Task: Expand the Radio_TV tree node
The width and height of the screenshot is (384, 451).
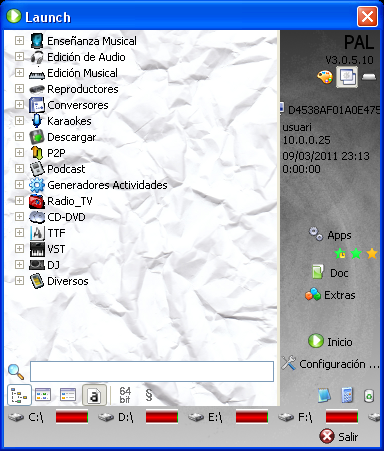Action: pyautogui.click(x=19, y=201)
